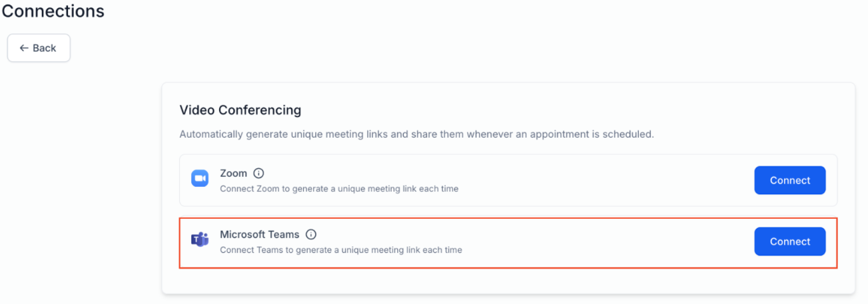Go back using the Back button
868x304 pixels.
tap(39, 48)
